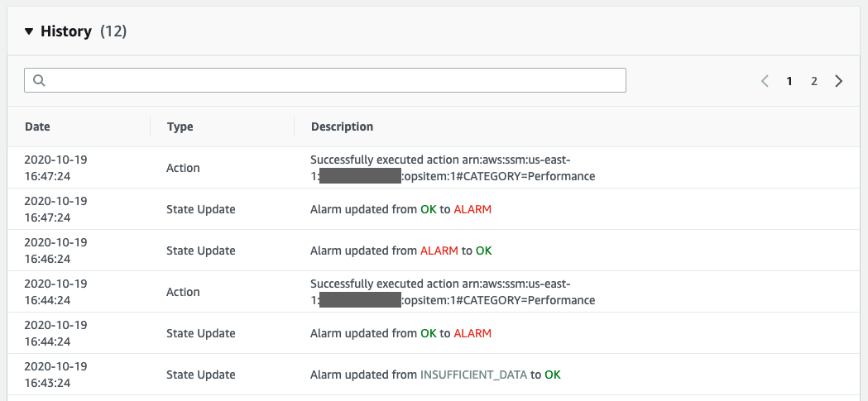The width and height of the screenshot is (868, 401).
Task: Click the (12) history count
Action: (x=113, y=31)
